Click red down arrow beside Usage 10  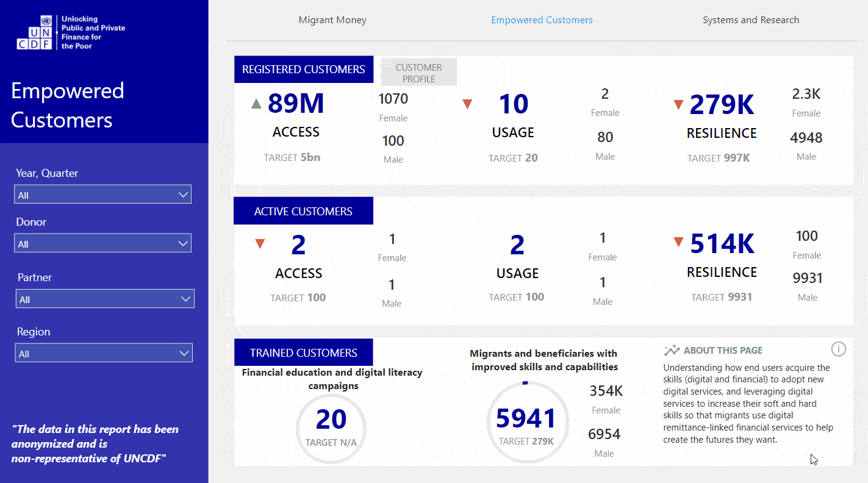point(467,104)
